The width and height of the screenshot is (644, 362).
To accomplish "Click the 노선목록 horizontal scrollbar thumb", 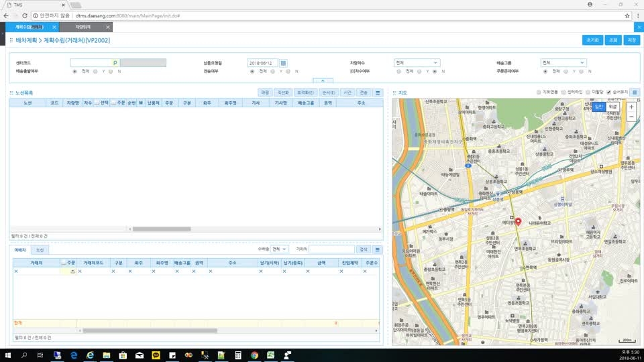I will click(162, 229).
